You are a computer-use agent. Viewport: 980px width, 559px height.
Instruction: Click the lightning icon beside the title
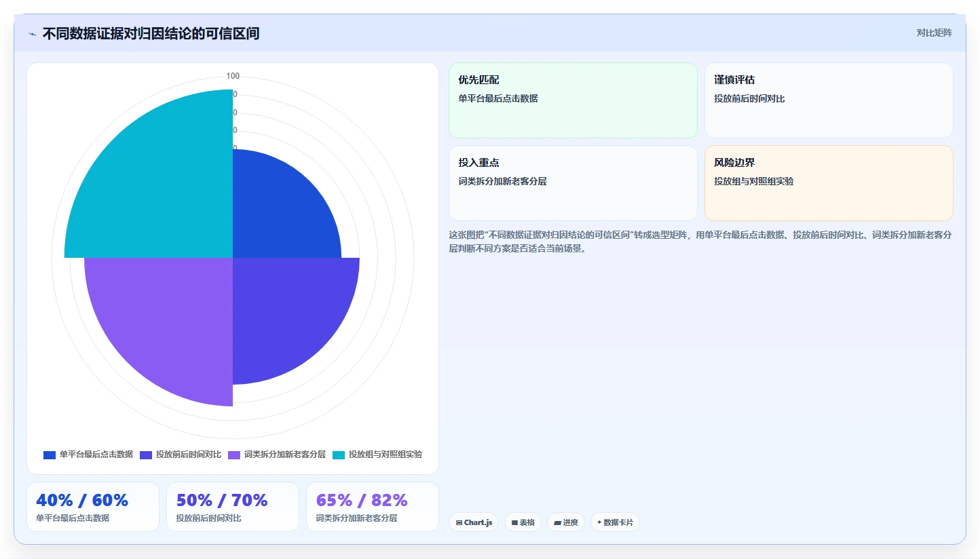click(32, 34)
